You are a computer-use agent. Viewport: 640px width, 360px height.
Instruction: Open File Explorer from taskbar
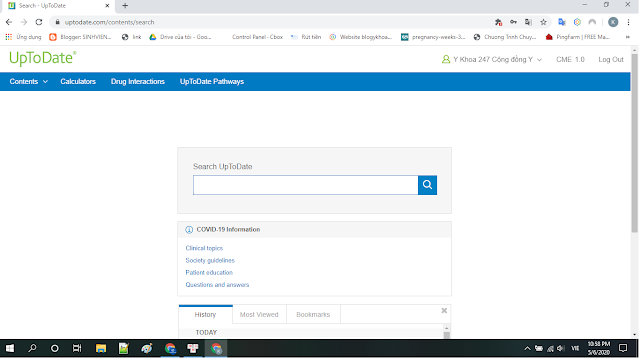pyautogui.click(x=101, y=348)
